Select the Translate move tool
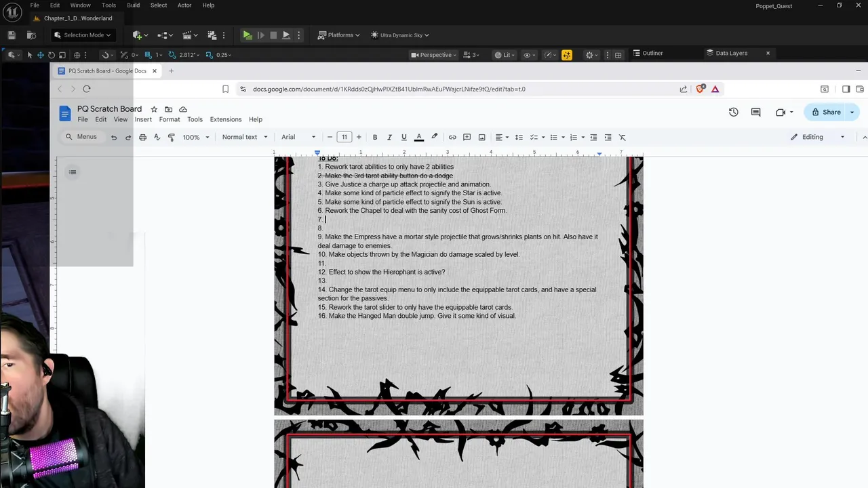 [41, 55]
